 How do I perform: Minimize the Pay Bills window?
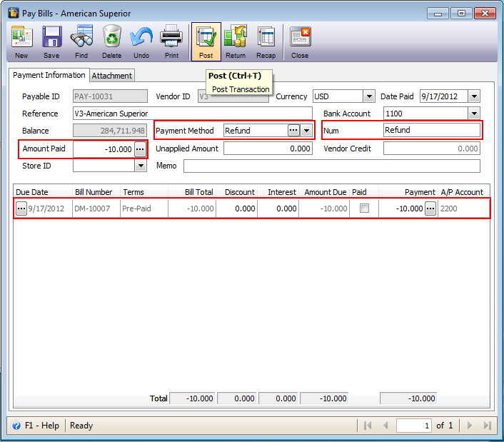tap(438, 13)
